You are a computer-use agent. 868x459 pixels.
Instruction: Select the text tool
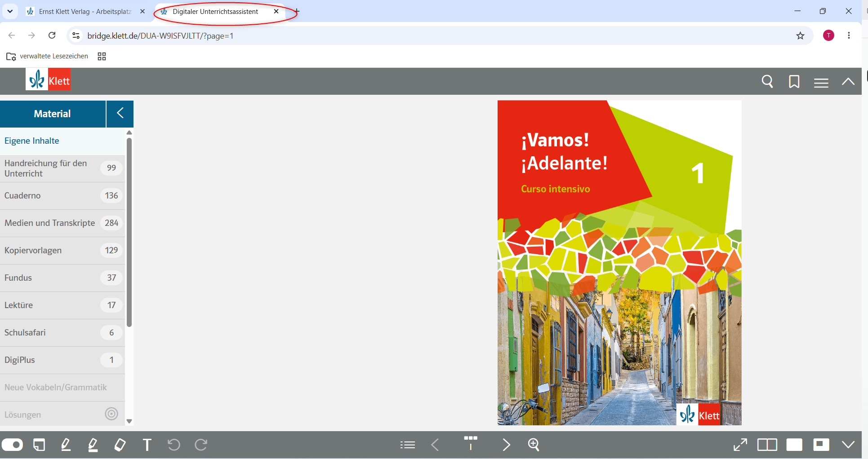coord(147,445)
